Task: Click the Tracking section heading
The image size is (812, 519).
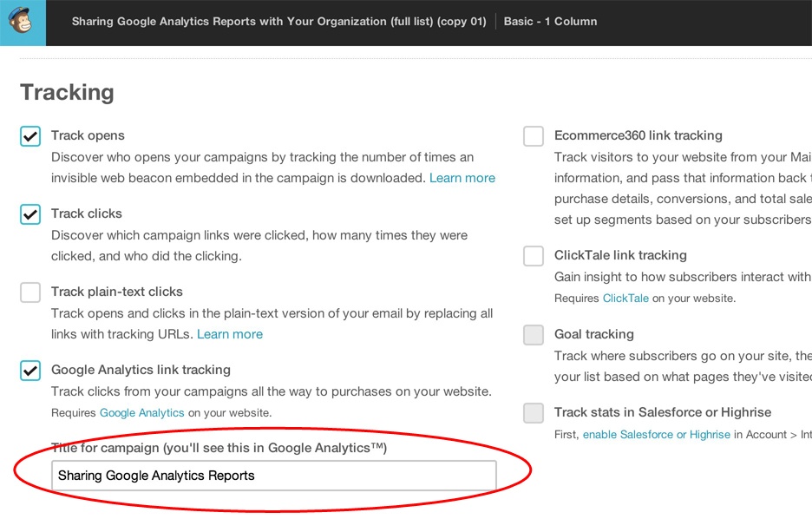Action: click(67, 92)
